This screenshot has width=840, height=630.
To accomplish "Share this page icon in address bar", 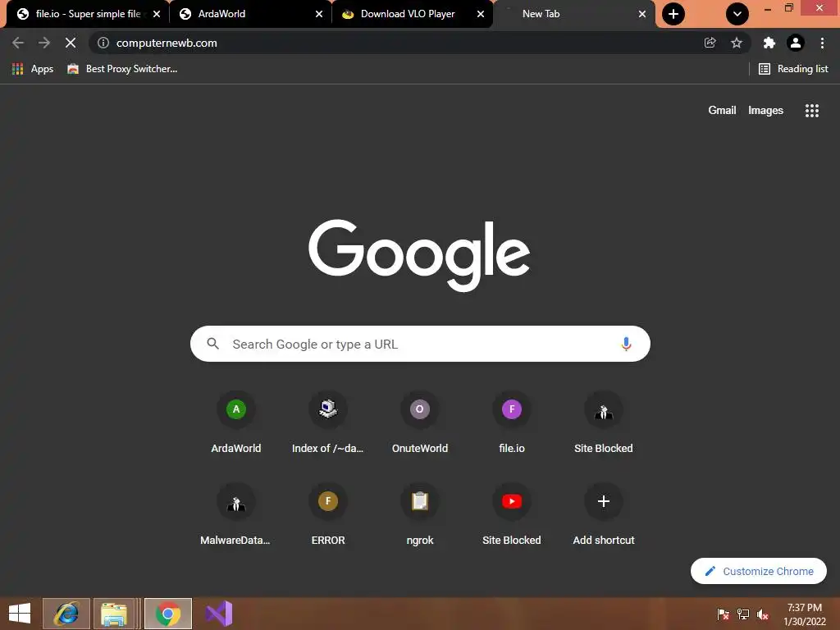I will [710, 43].
